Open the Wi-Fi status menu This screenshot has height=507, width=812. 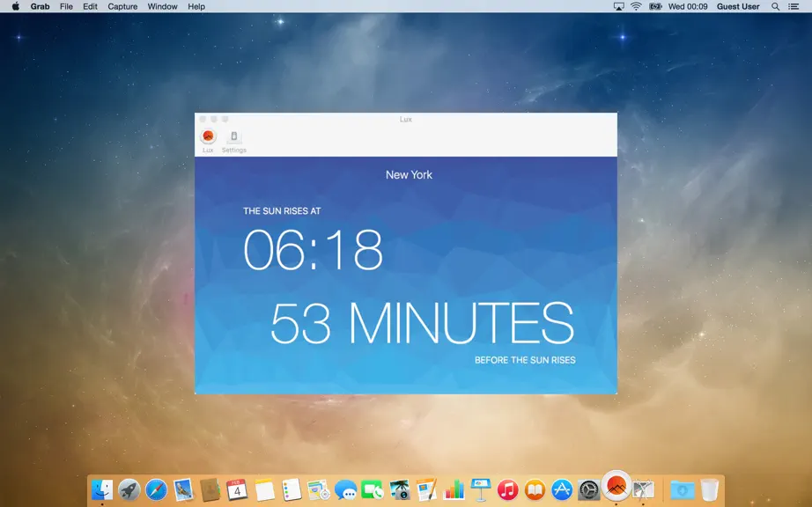pyautogui.click(x=636, y=7)
